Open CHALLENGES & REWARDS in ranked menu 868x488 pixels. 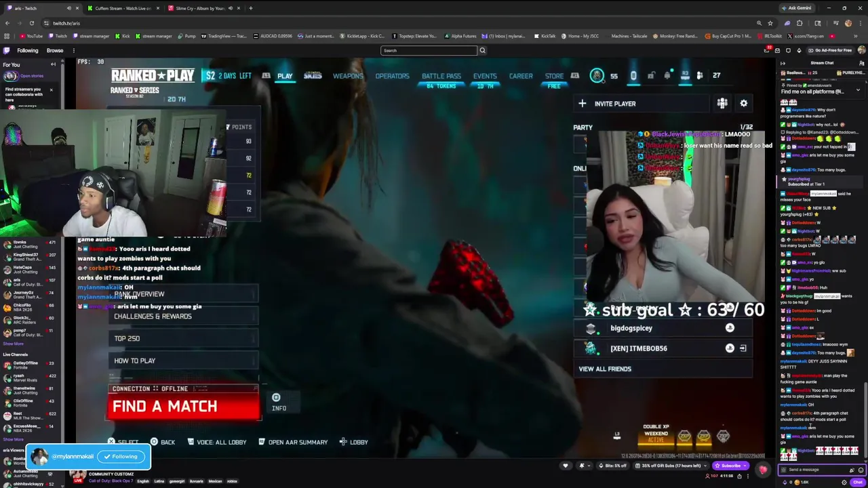pos(183,317)
